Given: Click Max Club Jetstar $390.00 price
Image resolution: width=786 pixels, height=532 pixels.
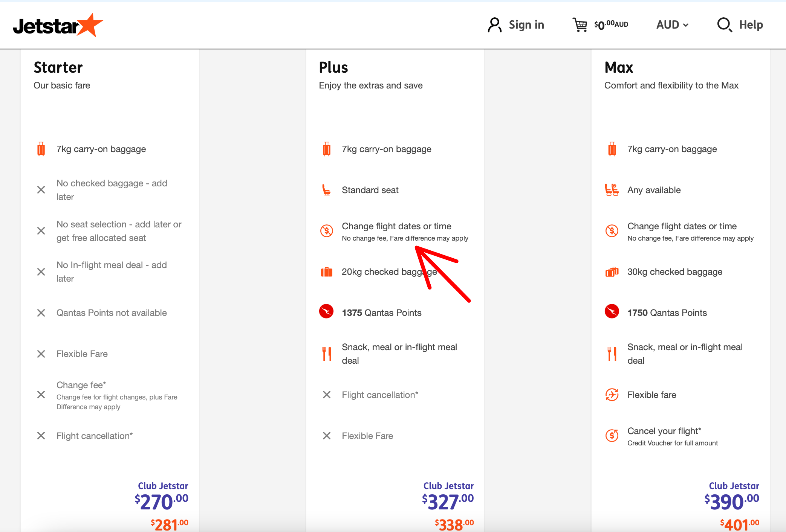Looking at the screenshot, I should [x=732, y=502].
